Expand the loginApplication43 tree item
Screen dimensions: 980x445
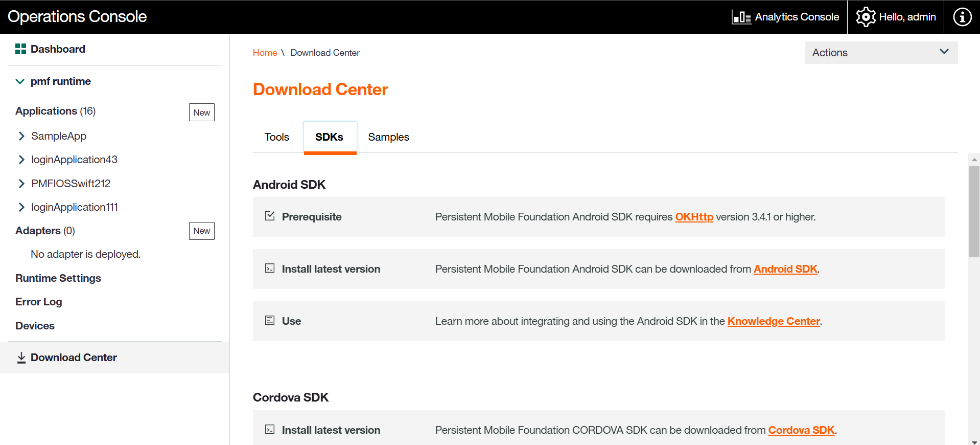click(21, 160)
